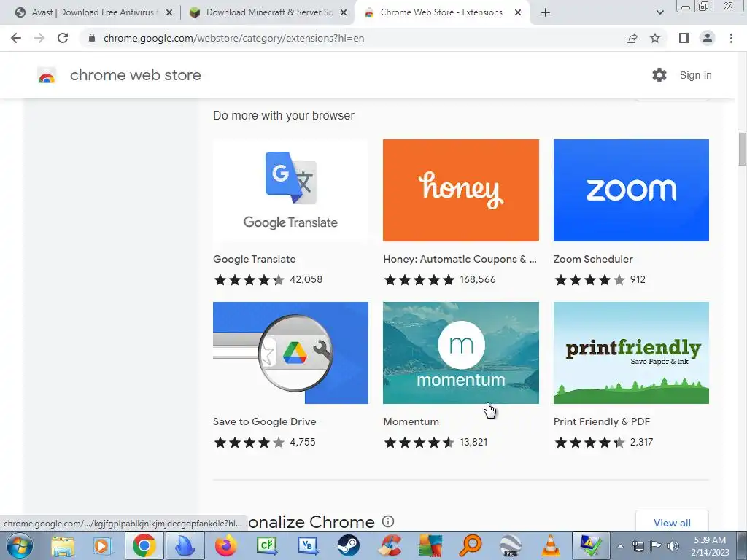Open the Zoom Scheduler title link
747x560 pixels.
[x=593, y=259]
